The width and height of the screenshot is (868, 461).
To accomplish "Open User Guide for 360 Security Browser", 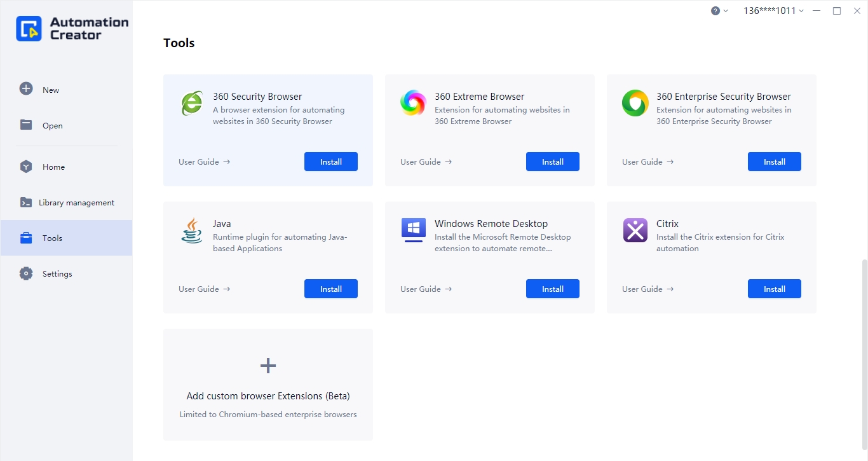I will pyautogui.click(x=204, y=162).
